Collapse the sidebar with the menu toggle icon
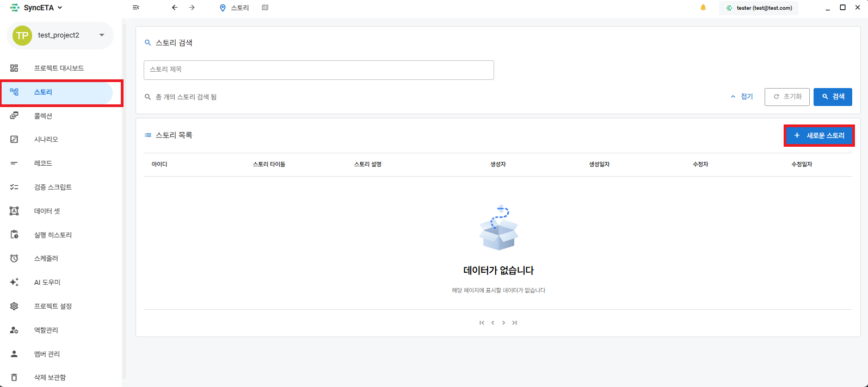 tap(136, 8)
